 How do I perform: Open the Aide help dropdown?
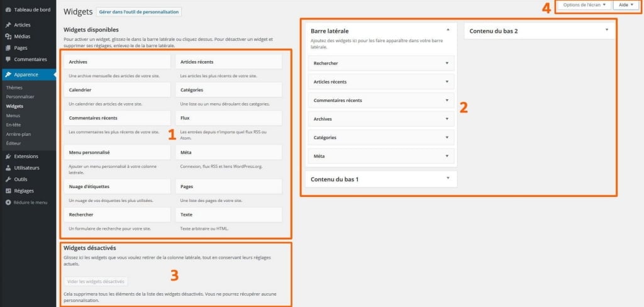pos(626,5)
